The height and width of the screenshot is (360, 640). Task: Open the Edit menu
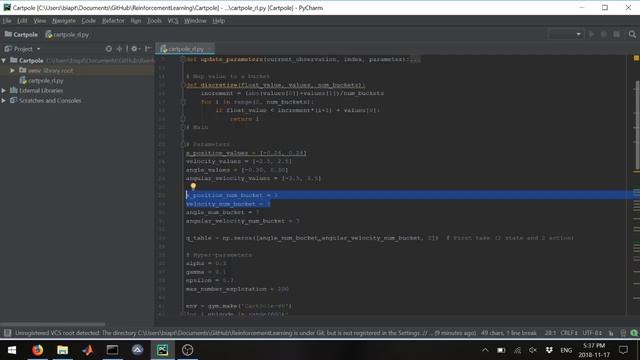[22, 20]
